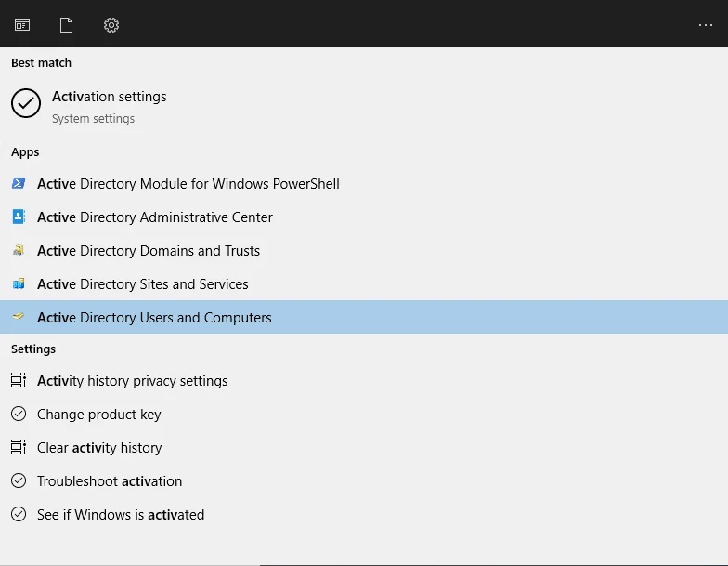Filter search results by Documents icon
The image size is (728, 566).
(67, 24)
